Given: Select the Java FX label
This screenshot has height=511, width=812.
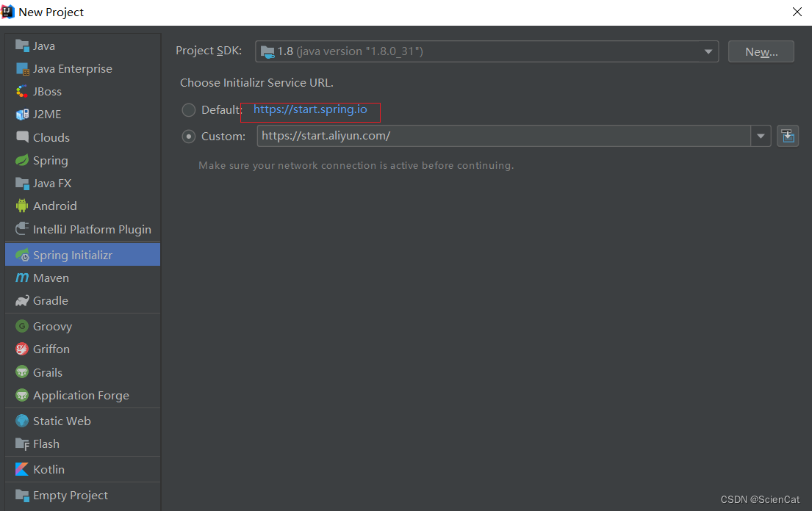Looking at the screenshot, I should pos(52,183).
